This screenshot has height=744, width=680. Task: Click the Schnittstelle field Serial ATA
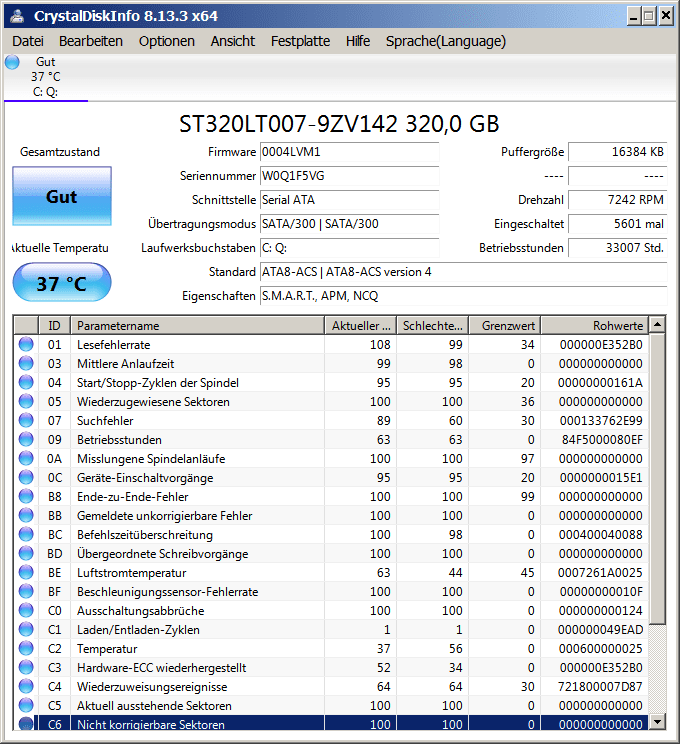coord(349,200)
